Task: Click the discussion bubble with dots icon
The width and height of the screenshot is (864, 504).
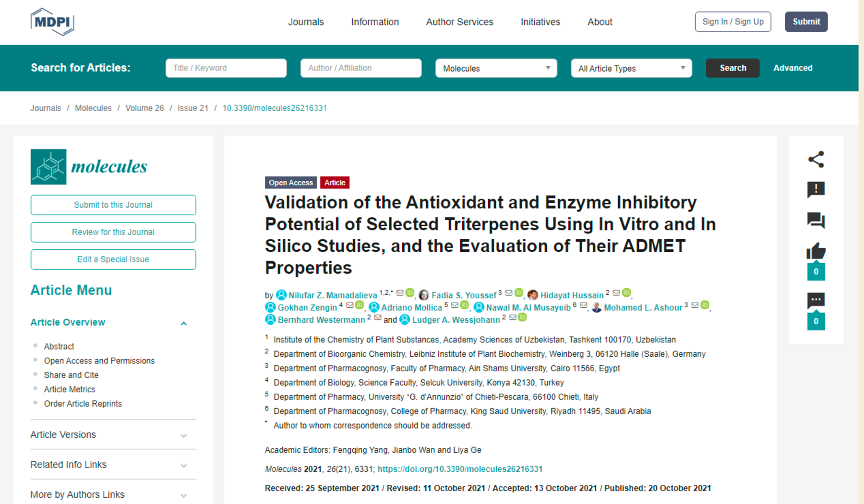Action: point(816,301)
